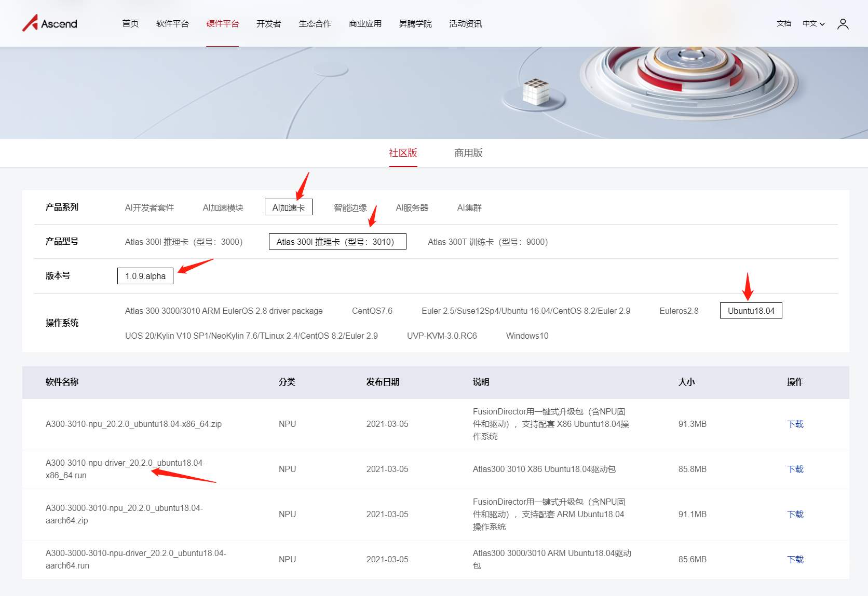The width and height of the screenshot is (868, 596).
Task: Click the 85.8MB size value
Action: click(693, 469)
